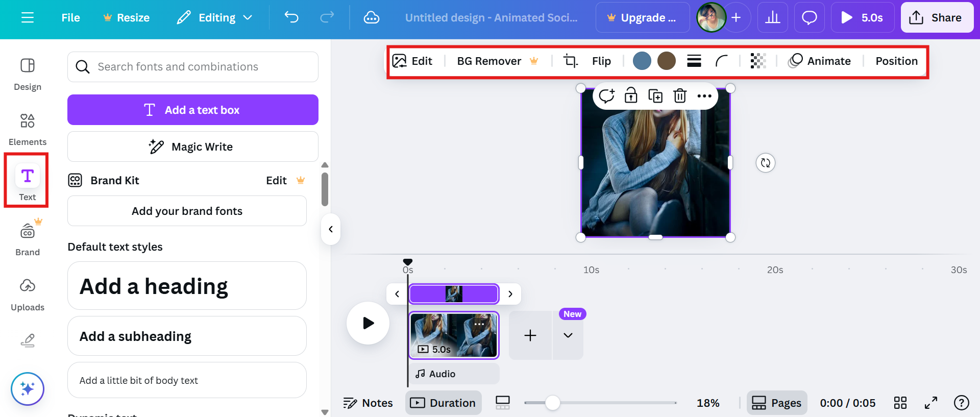Launch the Canva AI assistant sparkle

[x=28, y=389]
